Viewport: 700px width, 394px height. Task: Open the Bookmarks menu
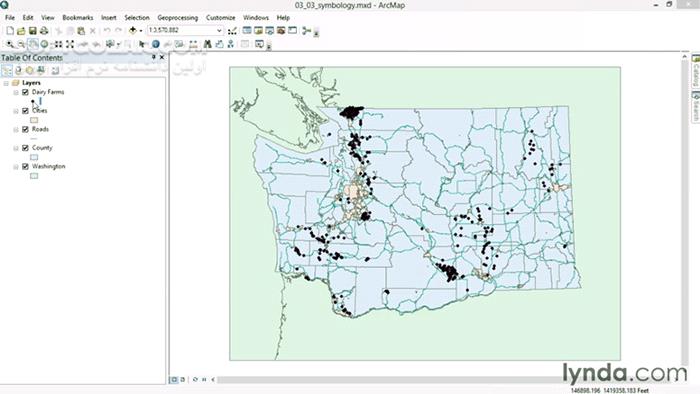click(78, 17)
